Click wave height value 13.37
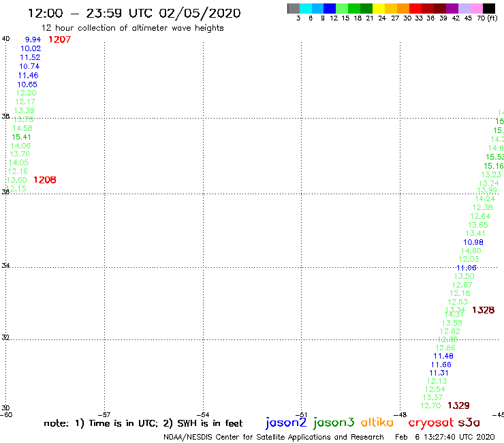This screenshot has width=504, height=443. 432,397
